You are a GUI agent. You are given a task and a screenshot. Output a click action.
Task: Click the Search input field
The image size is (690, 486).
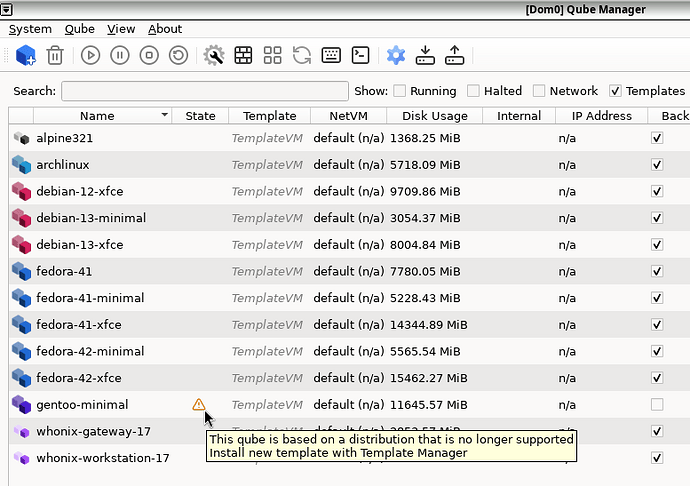coord(205,91)
